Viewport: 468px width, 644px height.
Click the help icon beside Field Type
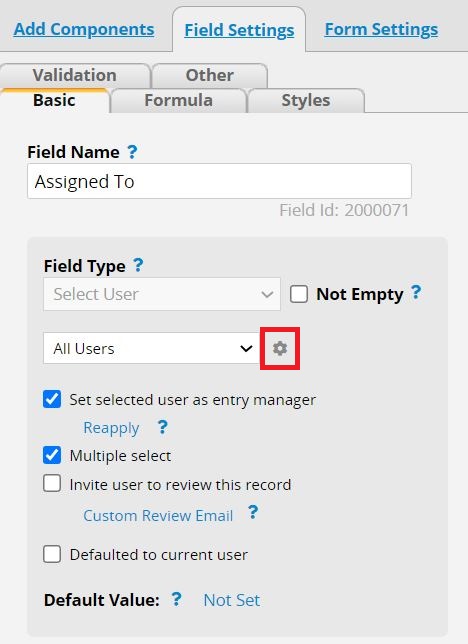click(x=138, y=265)
